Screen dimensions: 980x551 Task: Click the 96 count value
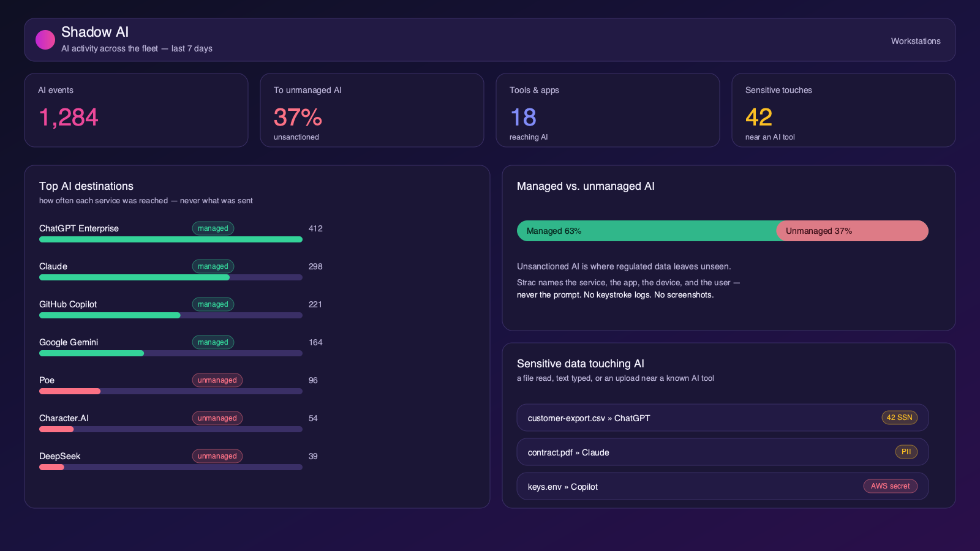click(313, 380)
